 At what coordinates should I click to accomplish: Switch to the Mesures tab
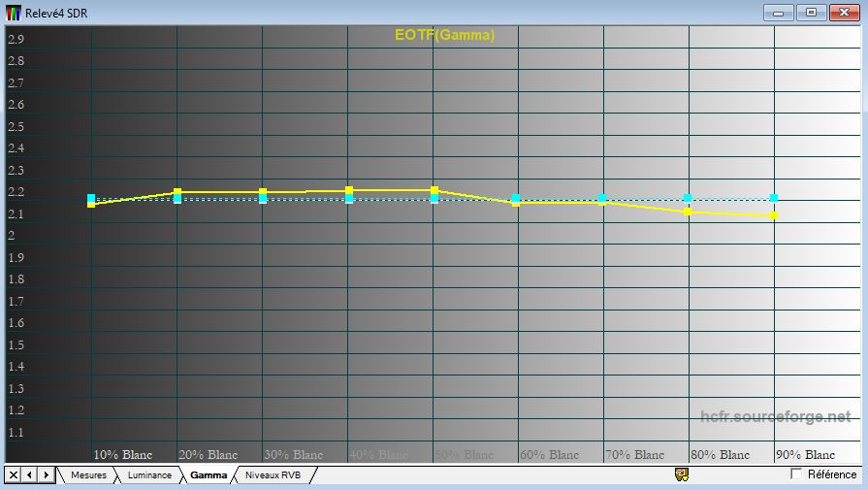(x=88, y=475)
